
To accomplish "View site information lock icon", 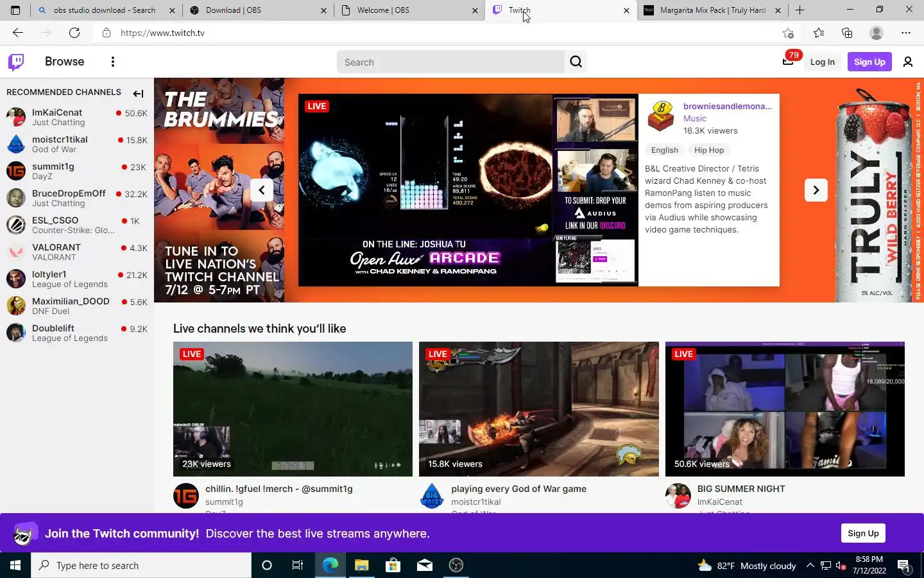I will (x=107, y=33).
